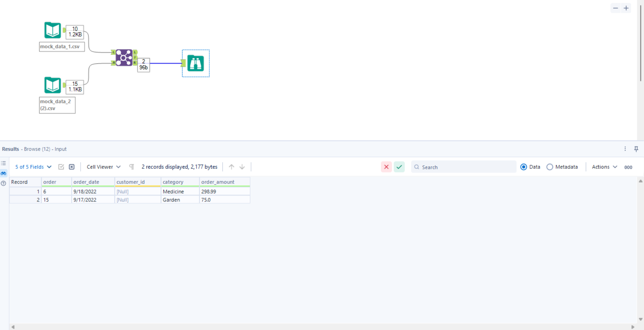
Task: Apply data cleansing with green check button
Action: coord(399,167)
